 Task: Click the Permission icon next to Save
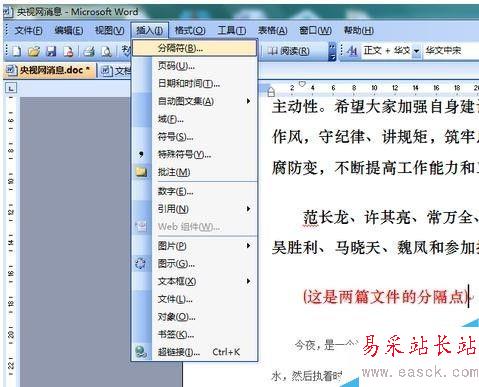point(68,51)
